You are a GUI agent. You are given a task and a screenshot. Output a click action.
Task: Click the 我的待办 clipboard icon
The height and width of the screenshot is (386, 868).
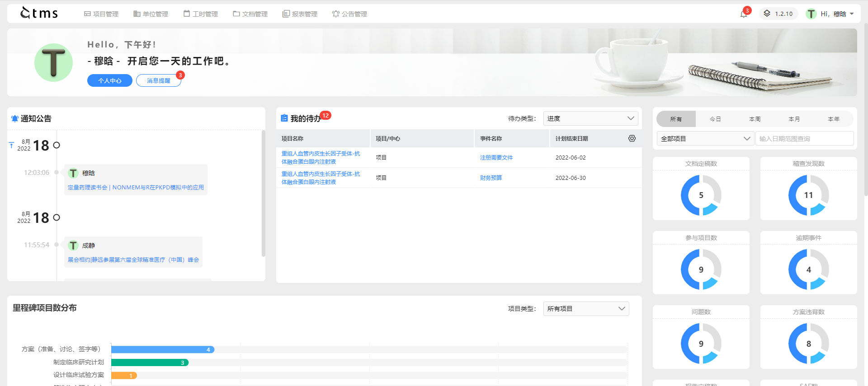point(284,118)
